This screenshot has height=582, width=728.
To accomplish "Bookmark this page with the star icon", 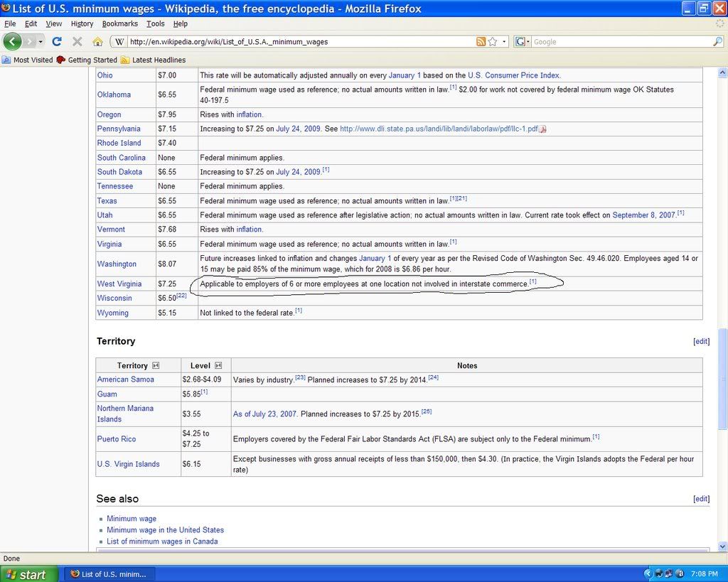I will point(493,42).
